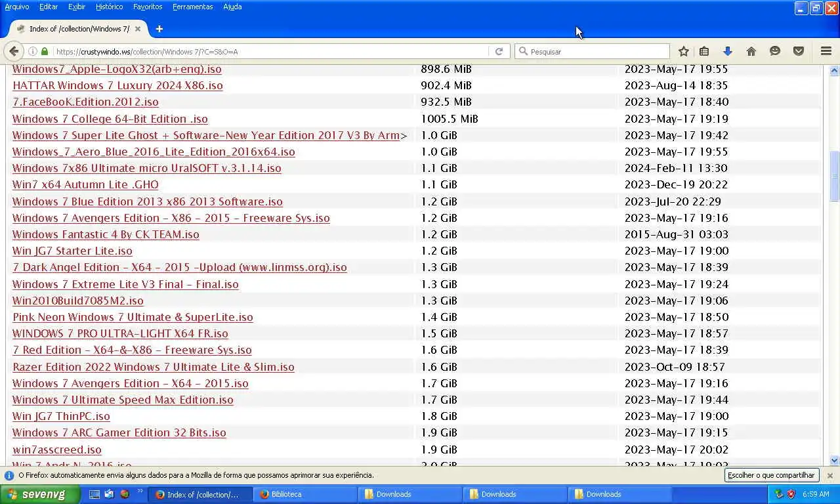Open Win2010Build7085M2.iso link
The height and width of the screenshot is (504, 840).
78,301
